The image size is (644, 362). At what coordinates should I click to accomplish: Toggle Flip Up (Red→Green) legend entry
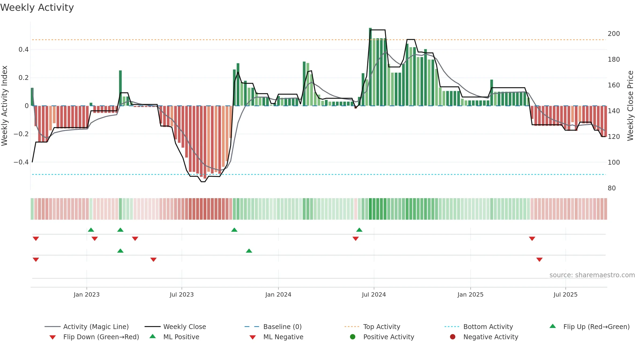(590, 327)
